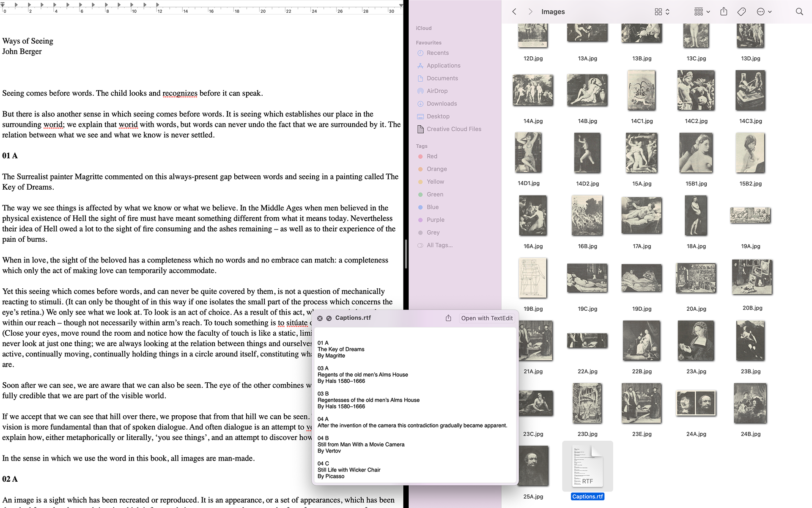The image size is (812, 508).
Task: Select thumbnail 15B1.jpg
Action: pyautogui.click(x=696, y=153)
